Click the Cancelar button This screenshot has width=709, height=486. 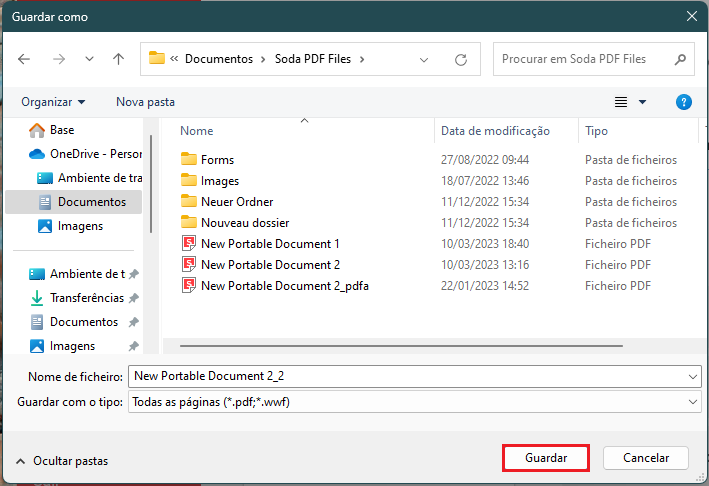(646, 458)
